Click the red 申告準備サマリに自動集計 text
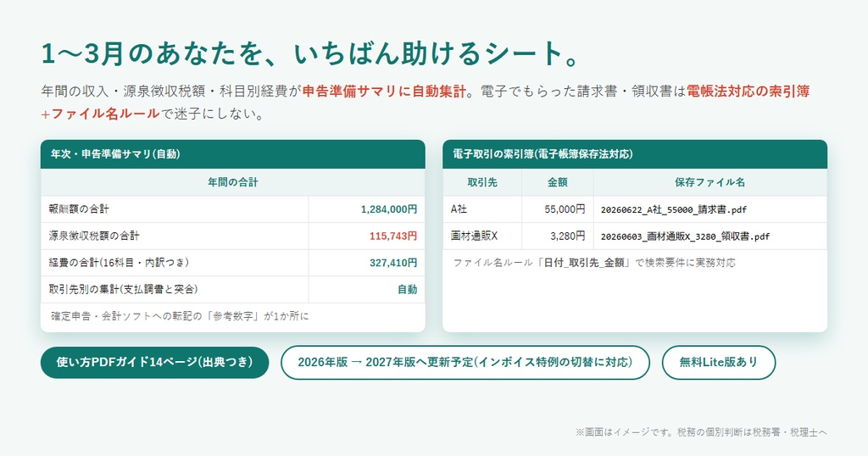868x456 pixels. coord(384,92)
